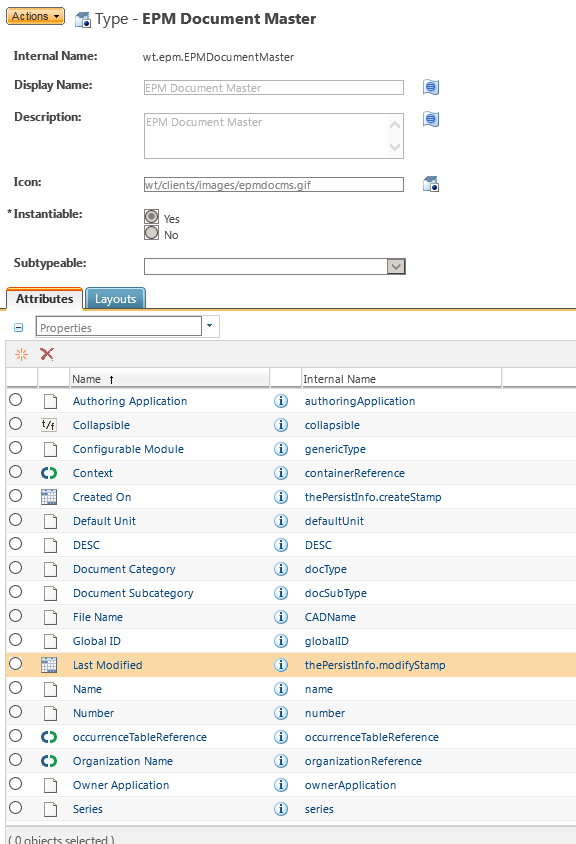Screen dimensions: 576x844
Task: Select the Instantiable No radio button
Action: coord(152,233)
